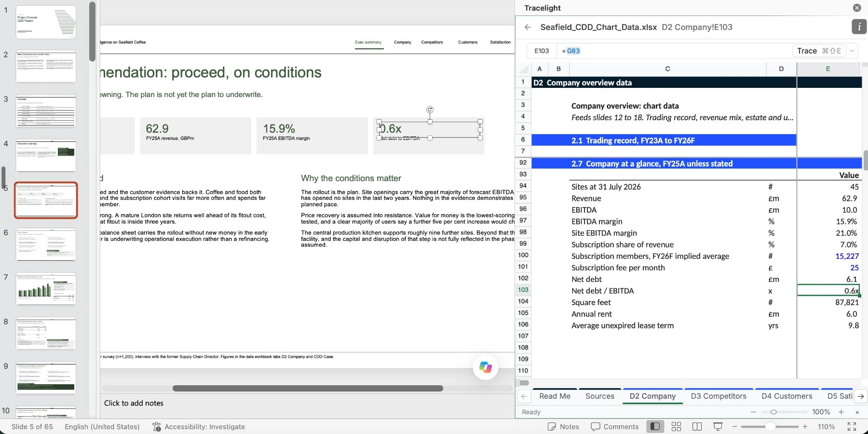Image resolution: width=868 pixels, height=434 pixels.
Task: Select column C header in the spreadsheet
Action: [667, 69]
